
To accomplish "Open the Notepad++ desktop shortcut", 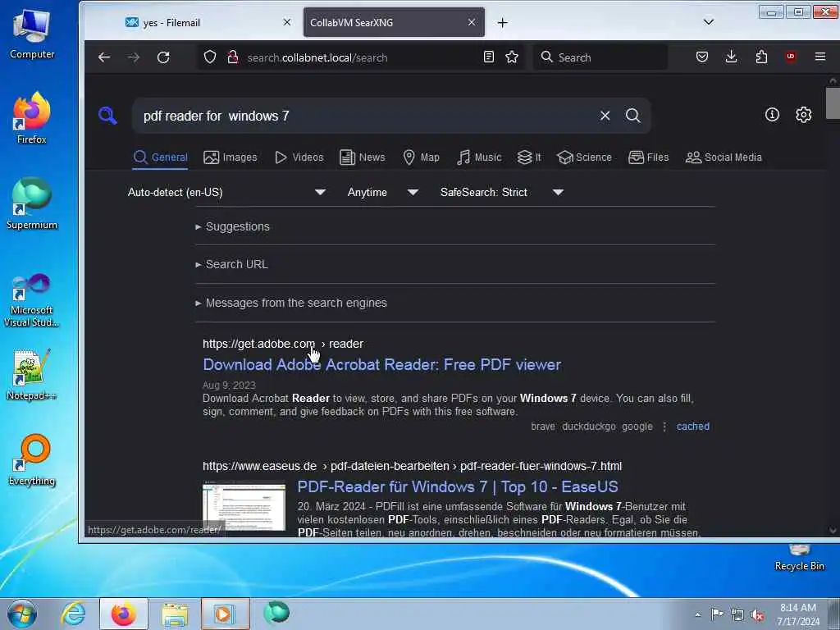I will tap(32, 374).
